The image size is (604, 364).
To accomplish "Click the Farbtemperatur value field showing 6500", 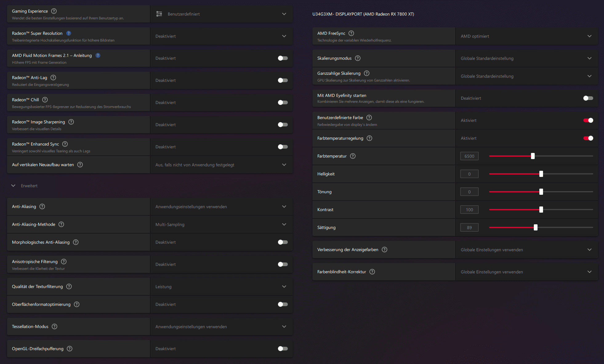I will pos(469,156).
